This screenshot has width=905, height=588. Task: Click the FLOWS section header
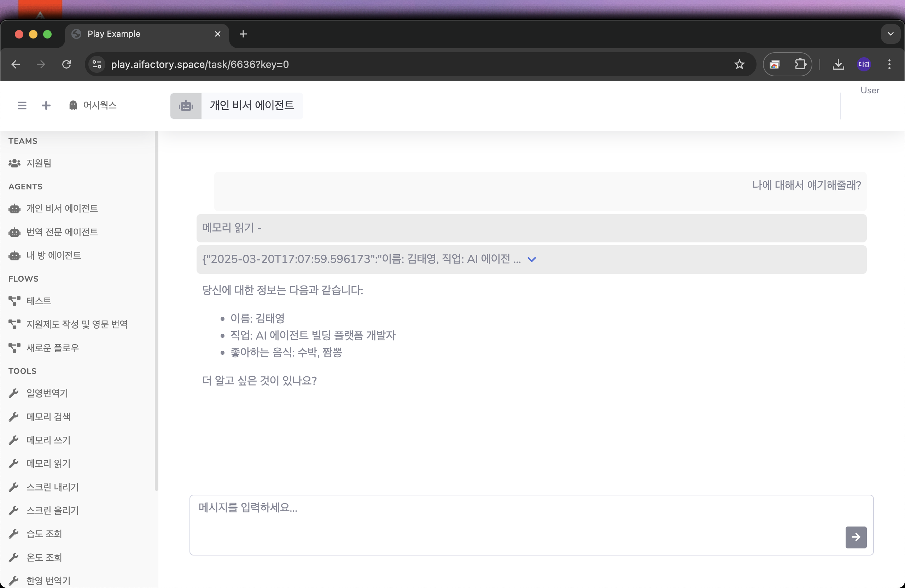23,278
